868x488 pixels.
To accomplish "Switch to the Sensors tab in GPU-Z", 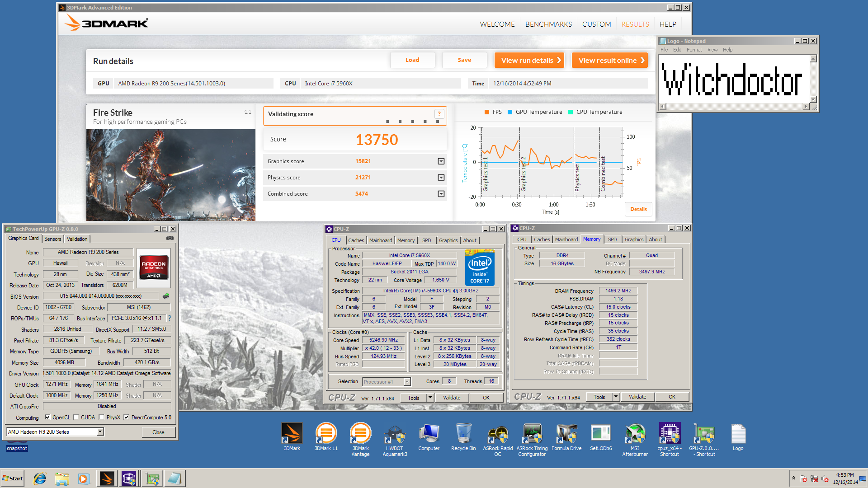I will 53,239.
